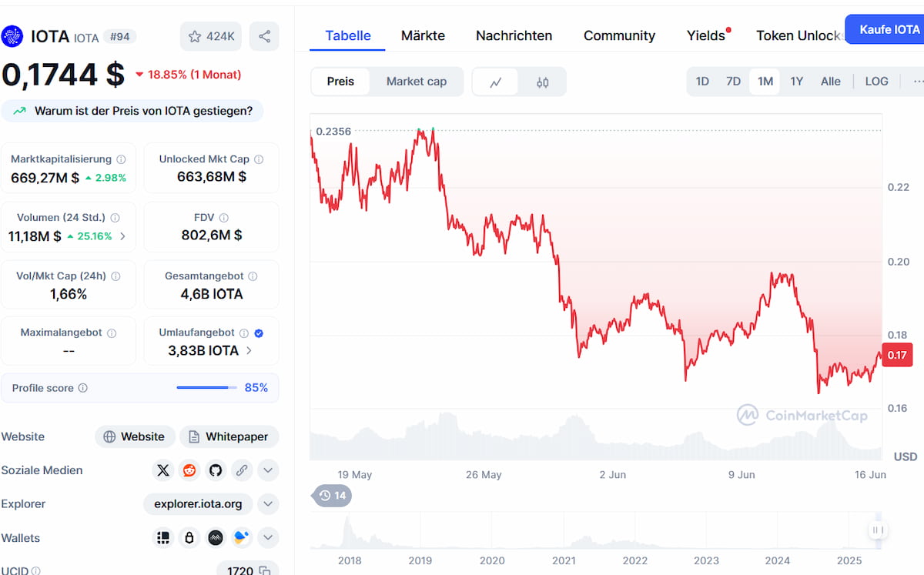This screenshot has width=924, height=575.
Task: Switch the chart to Market cap view
Action: tap(417, 81)
